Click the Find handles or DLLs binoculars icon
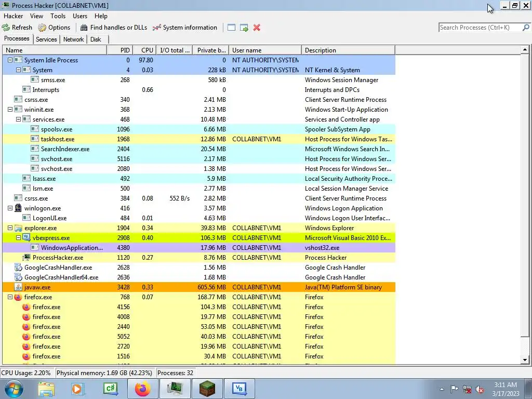532x399 pixels. pos(84,28)
